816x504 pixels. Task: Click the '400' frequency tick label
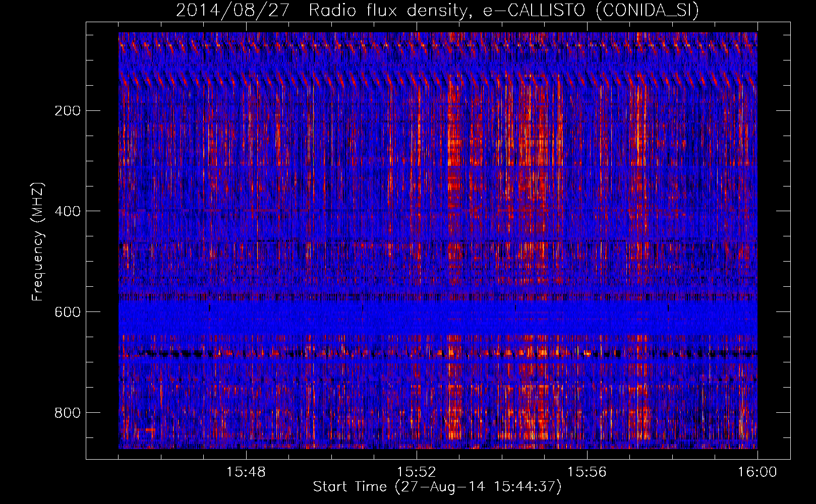click(67, 211)
